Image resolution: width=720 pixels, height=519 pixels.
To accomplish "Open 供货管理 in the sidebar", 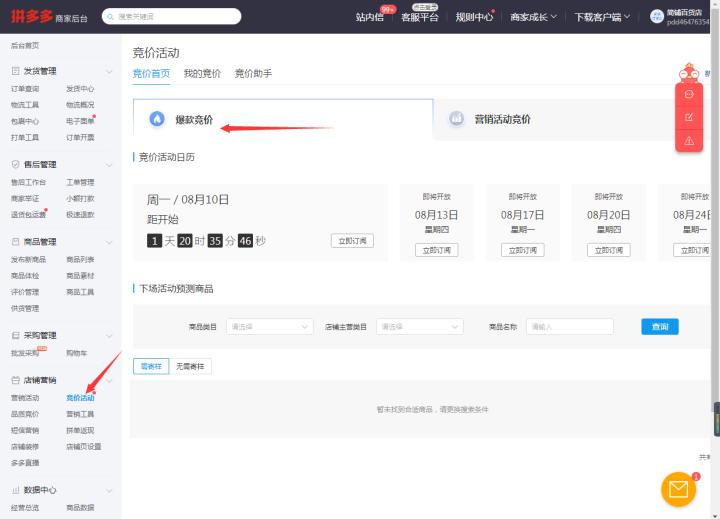I will (25, 308).
